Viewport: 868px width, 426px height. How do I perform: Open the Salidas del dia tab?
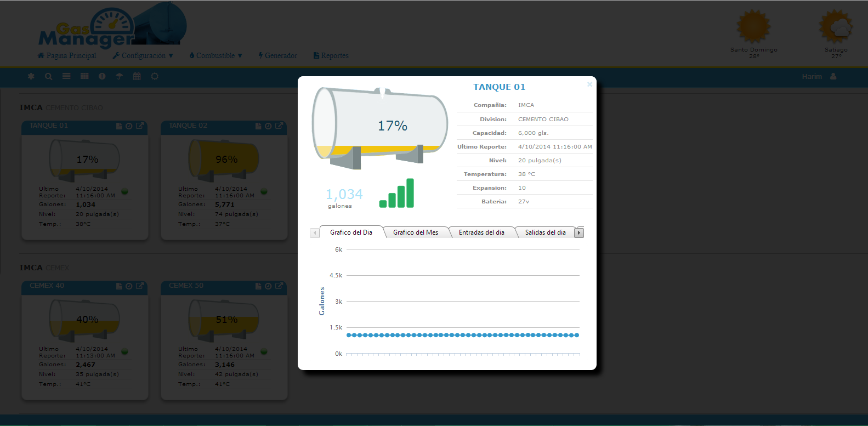545,232
